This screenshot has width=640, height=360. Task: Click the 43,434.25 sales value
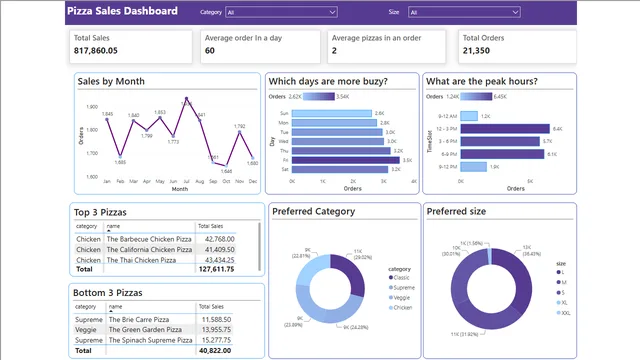pos(220,260)
